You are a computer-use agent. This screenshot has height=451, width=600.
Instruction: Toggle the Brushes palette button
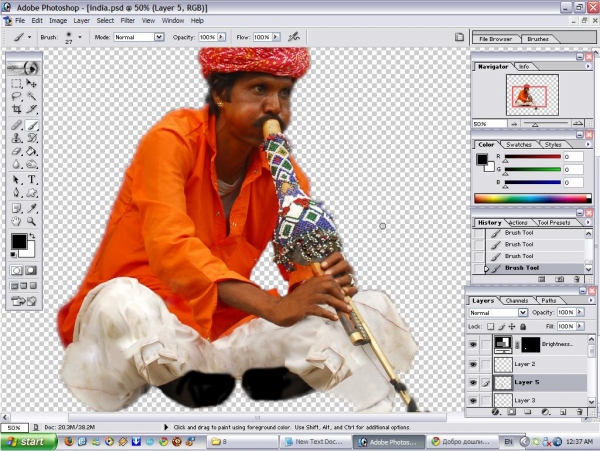459,37
